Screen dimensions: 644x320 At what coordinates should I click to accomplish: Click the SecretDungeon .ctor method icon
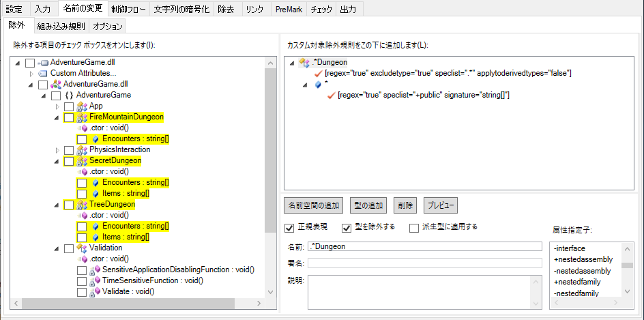[x=83, y=172]
